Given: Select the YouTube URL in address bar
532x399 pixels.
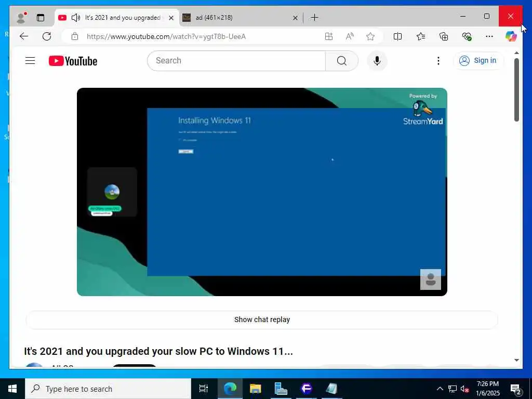Looking at the screenshot, I should (166, 36).
